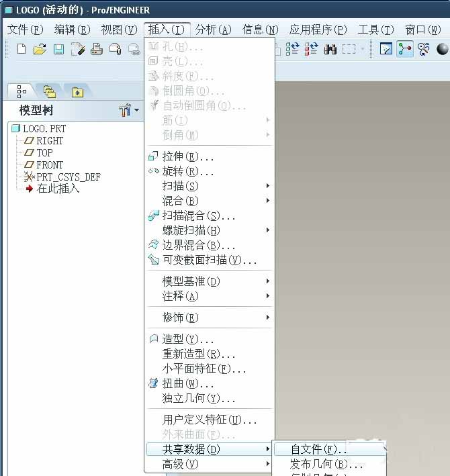
Task: Open the 信息(N) menu
Action: 261,30
